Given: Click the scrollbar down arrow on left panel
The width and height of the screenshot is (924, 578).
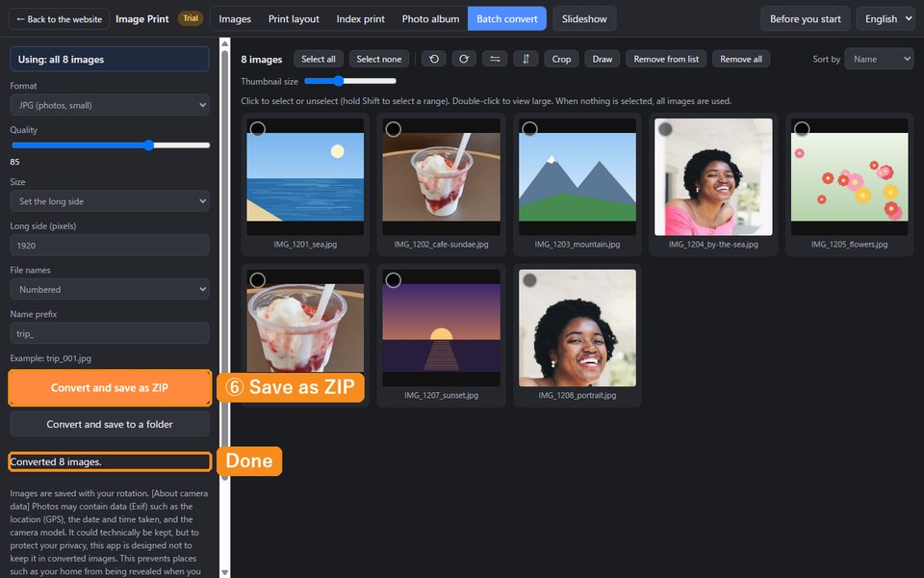Looking at the screenshot, I should click(x=224, y=572).
